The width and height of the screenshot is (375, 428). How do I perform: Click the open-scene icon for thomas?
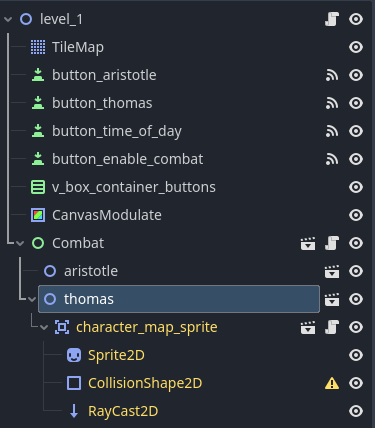pos(332,299)
